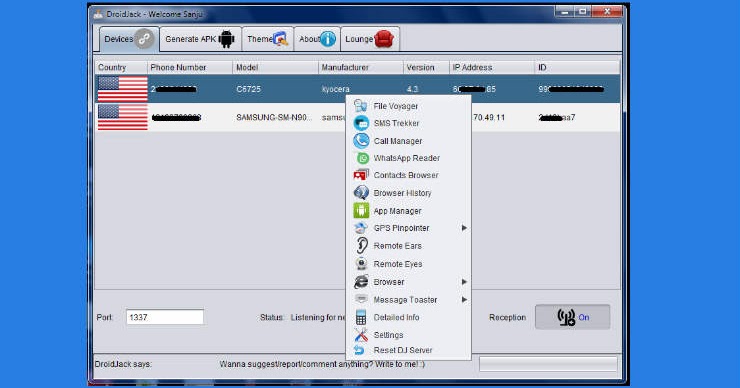Click the Settings tools icon
The image size is (740, 388).
tap(361, 335)
